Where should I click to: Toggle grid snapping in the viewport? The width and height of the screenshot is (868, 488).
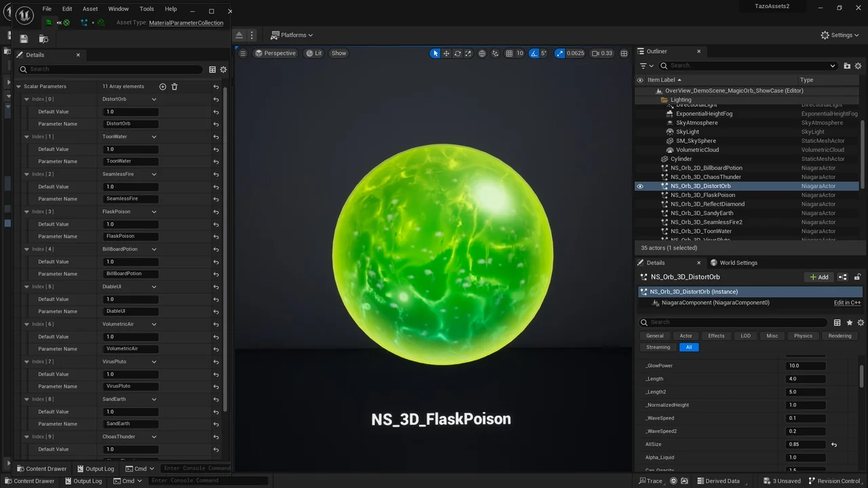[x=509, y=53]
